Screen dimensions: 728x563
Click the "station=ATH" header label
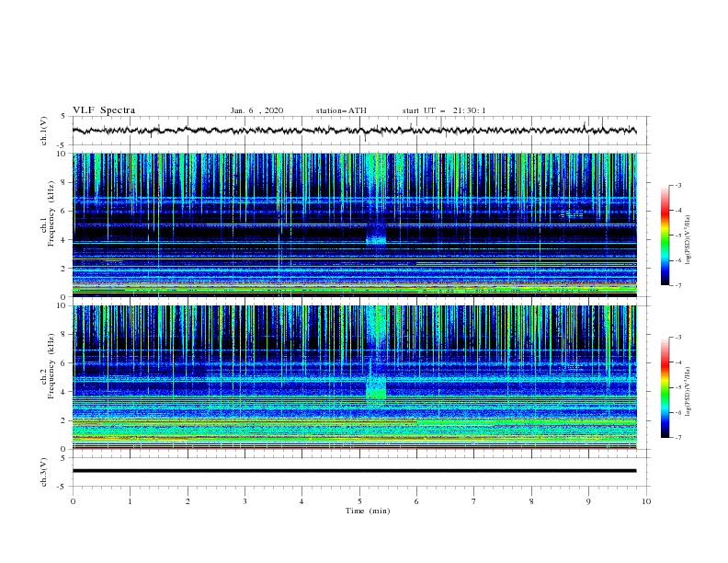[341, 110]
